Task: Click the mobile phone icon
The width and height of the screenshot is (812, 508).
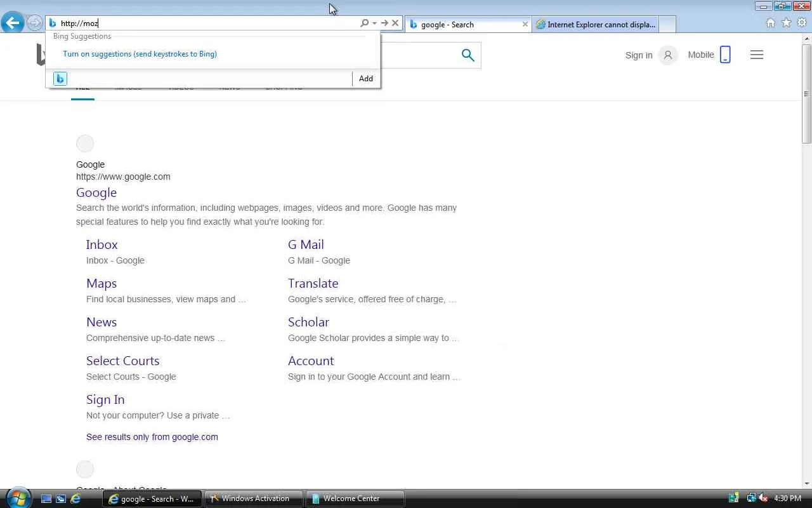Action: pos(725,55)
